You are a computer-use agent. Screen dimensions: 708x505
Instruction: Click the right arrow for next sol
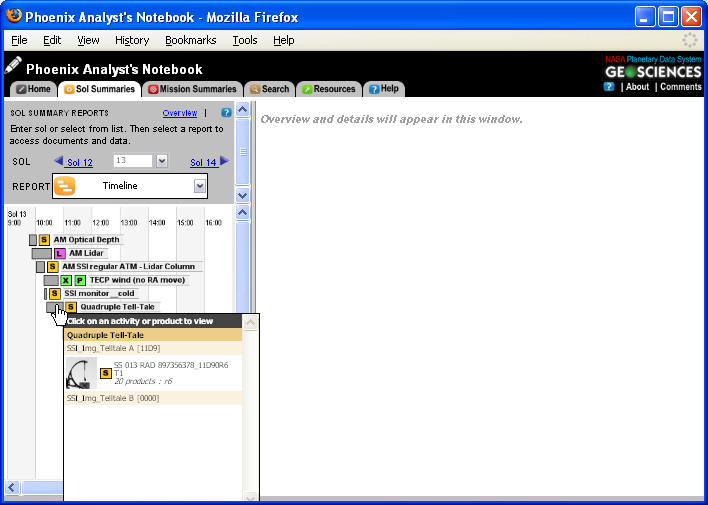click(x=225, y=161)
